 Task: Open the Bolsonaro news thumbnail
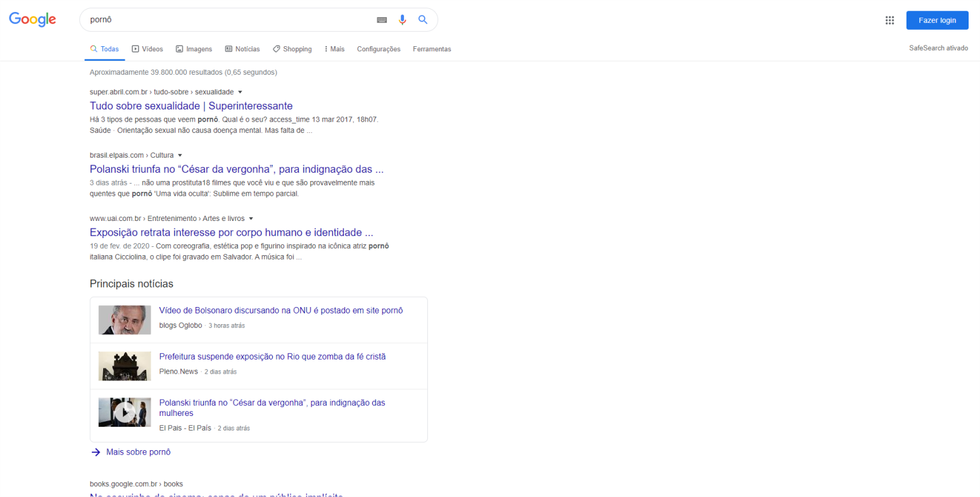(125, 320)
